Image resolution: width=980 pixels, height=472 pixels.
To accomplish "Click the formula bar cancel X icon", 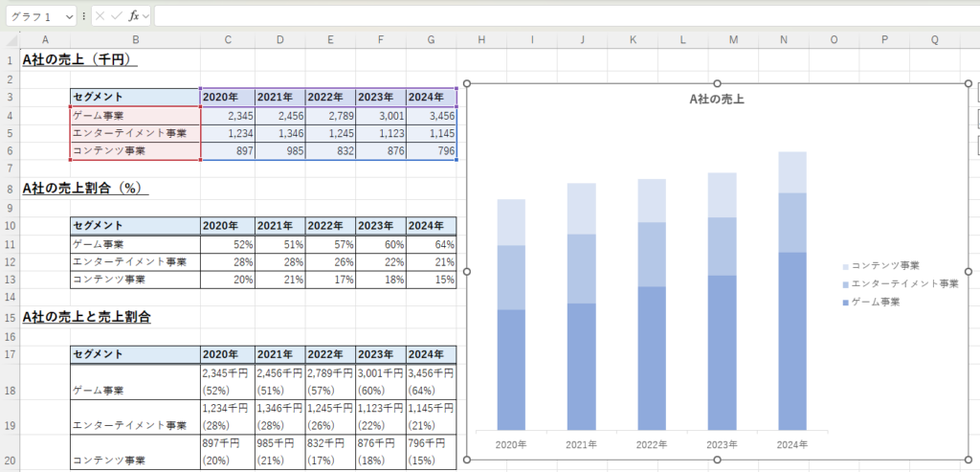I will click(100, 16).
